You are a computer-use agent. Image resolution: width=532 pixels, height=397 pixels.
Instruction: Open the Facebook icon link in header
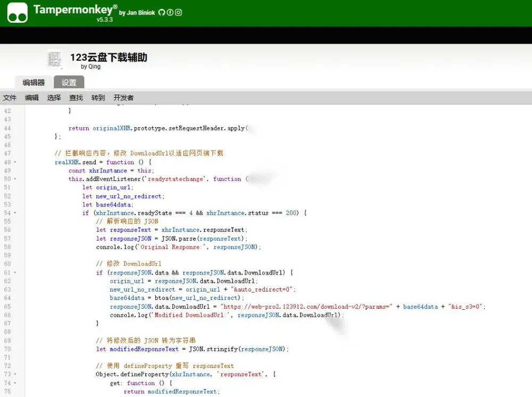pos(170,13)
